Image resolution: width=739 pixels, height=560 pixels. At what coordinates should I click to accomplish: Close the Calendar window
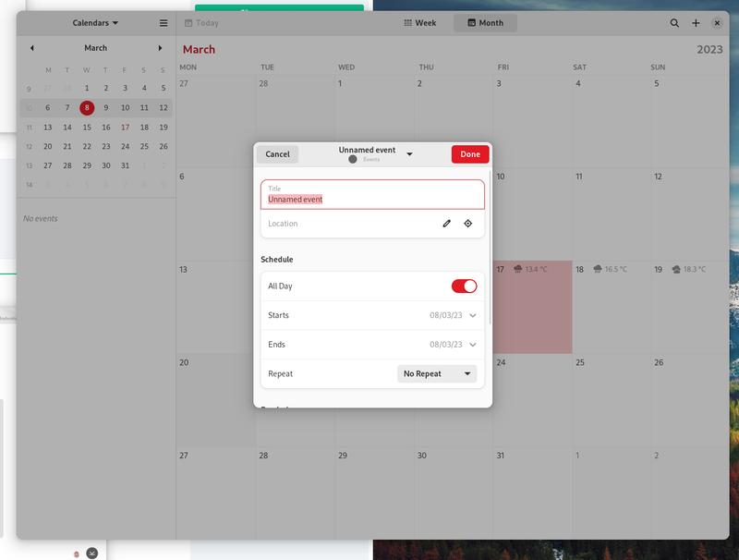coord(717,22)
